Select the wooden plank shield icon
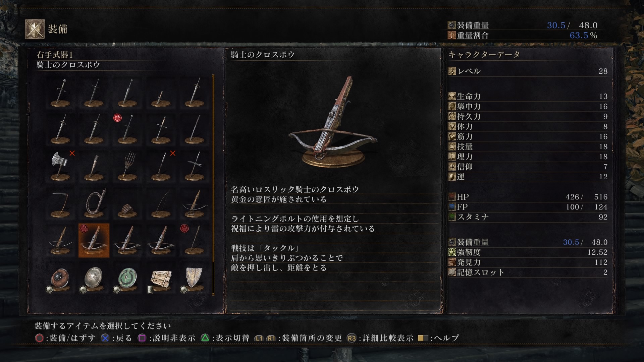Screen dimensions: 644x362 (x=161, y=279)
